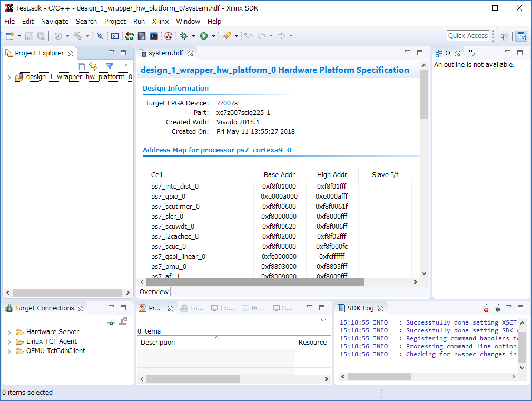Click the Debug bug icon
This screenshot has width=532, height=401.
(184, 36)
